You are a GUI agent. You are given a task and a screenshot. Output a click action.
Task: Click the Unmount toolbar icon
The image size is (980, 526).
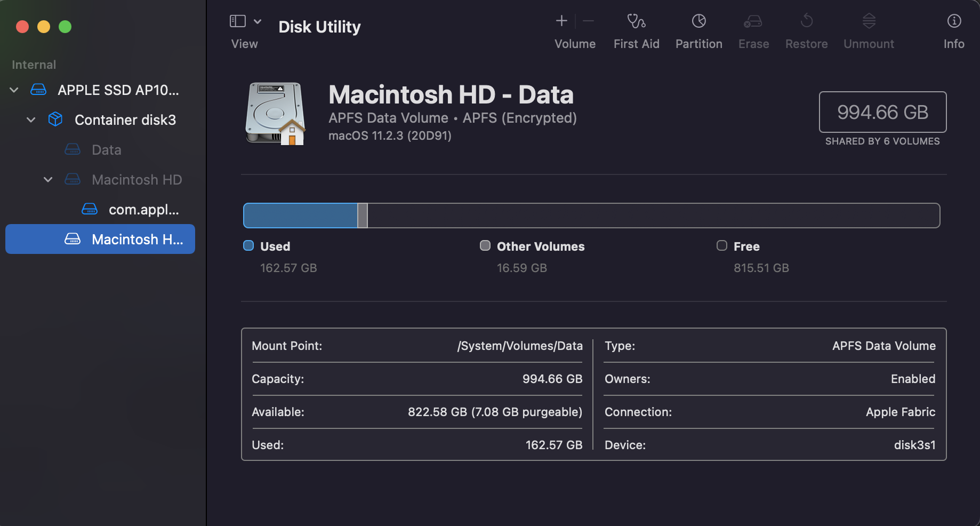pyautogui.click(x=869, y=21)
